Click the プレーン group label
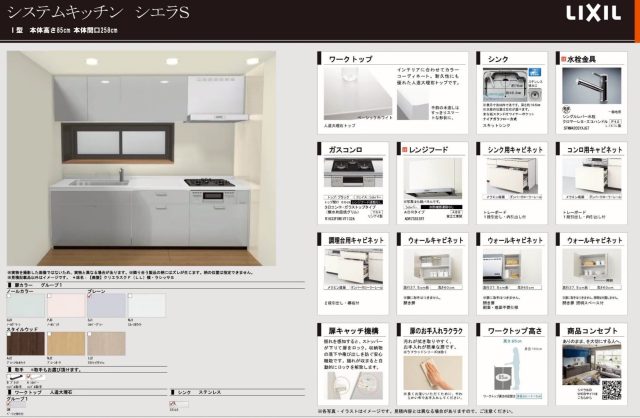Viewport: 640px width, 418px height. click(x=96, y=291)
